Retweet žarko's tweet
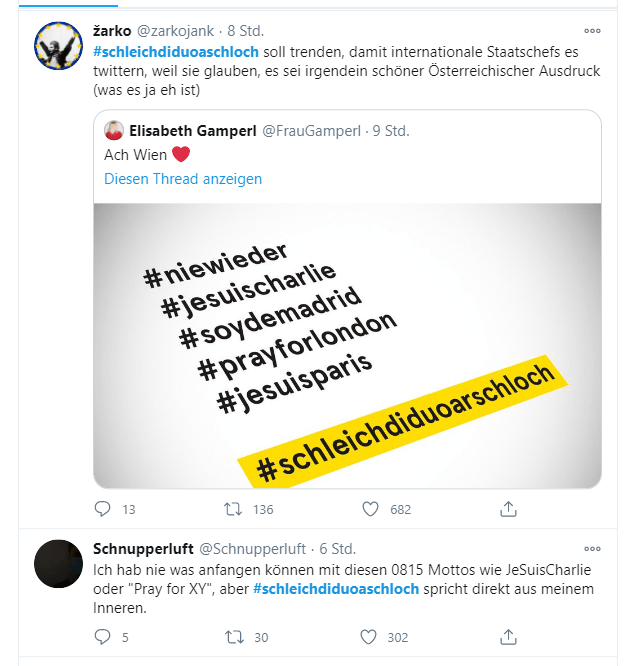 pyautogui.click(x=233, y=509)
